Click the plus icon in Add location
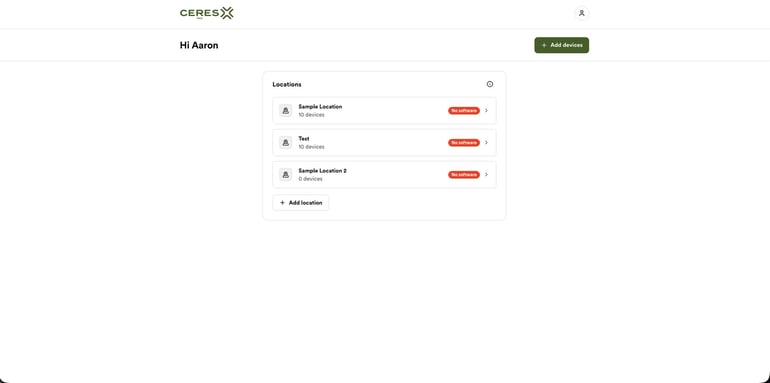 point(282,202)
